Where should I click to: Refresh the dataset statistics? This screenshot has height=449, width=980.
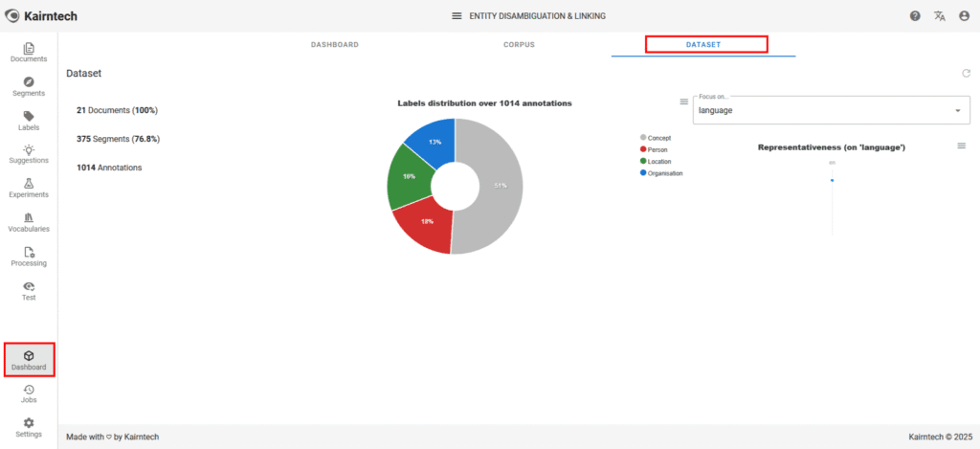[x=966, y=74]
